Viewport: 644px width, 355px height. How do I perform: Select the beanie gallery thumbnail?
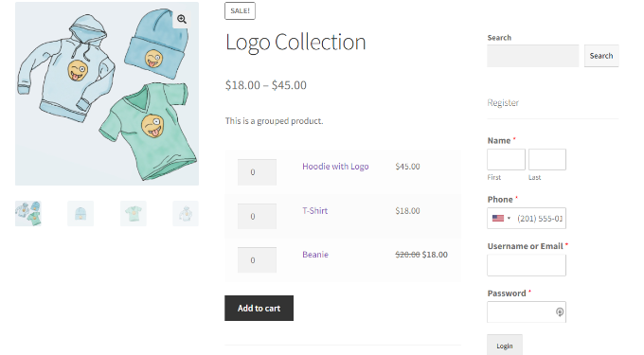tap(80, 213)
